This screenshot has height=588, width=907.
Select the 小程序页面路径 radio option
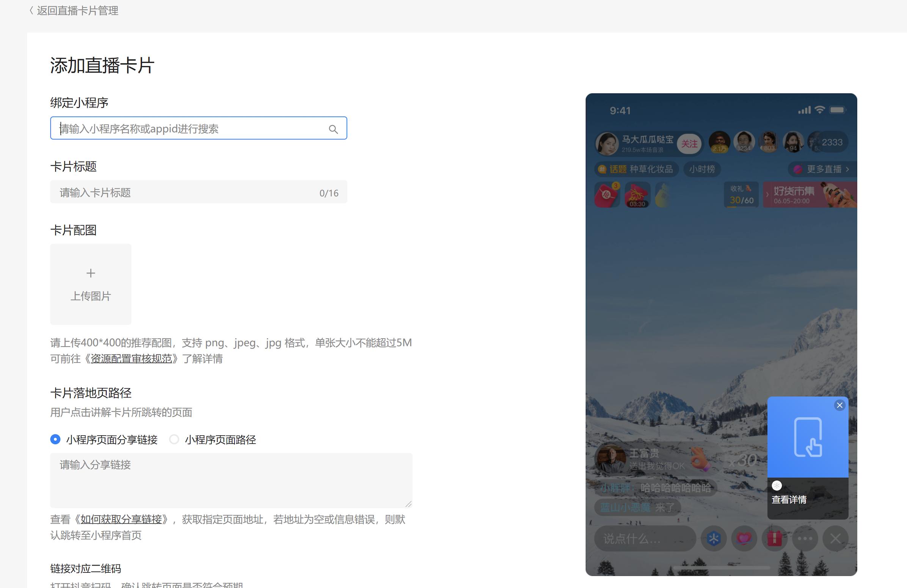coord(174,439)
